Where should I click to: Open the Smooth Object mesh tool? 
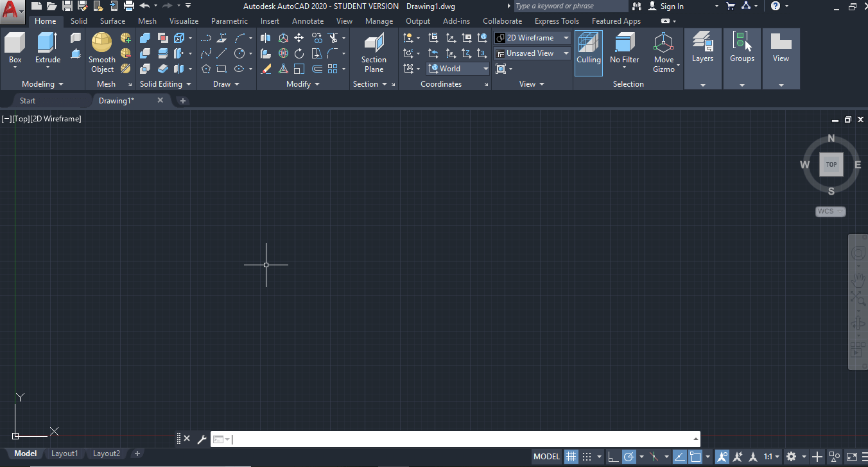pyautogui.click(x=102, y=53)
